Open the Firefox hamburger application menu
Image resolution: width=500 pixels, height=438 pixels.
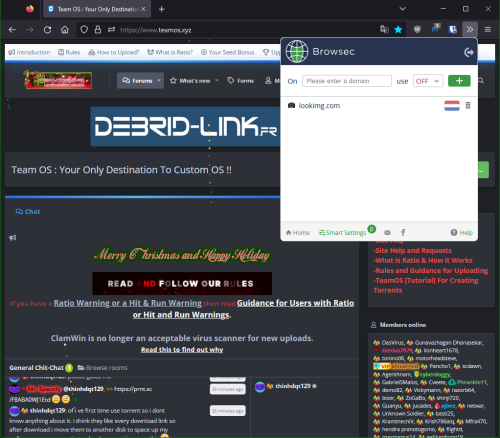pyautogui.click(x=488, y=30)
